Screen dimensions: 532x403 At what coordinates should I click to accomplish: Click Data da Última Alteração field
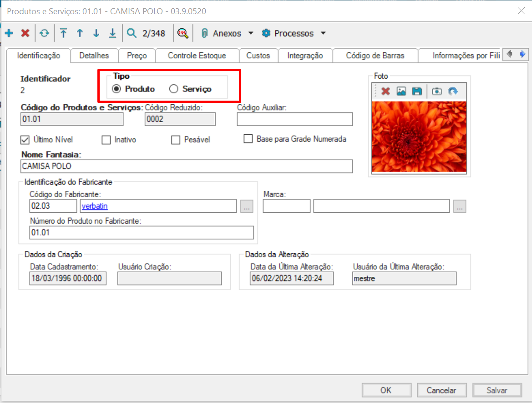tap(292, 278)
